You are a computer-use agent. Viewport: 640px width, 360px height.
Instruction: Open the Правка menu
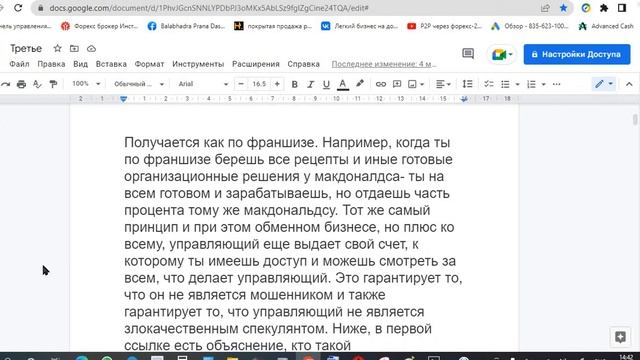[x=51, y=64]
